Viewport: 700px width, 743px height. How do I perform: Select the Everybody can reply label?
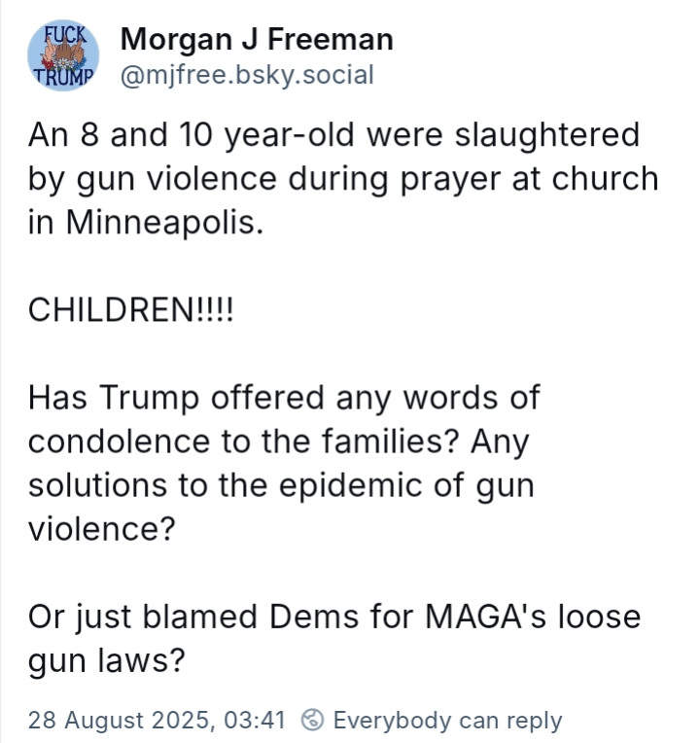447,721
